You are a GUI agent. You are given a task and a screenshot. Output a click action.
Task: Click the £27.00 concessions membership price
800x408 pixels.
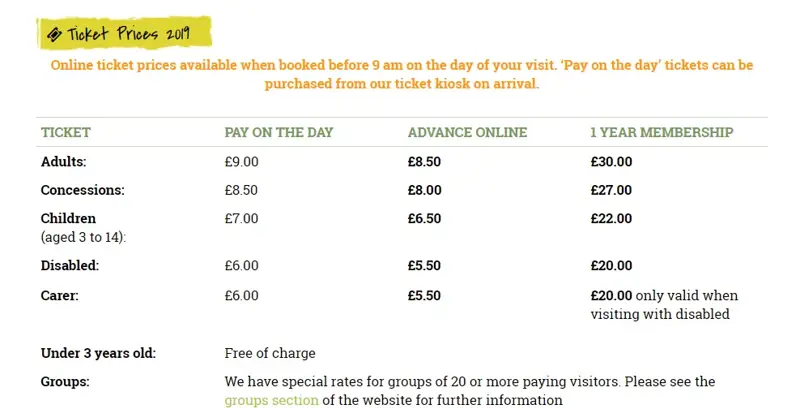click(612, 190)
